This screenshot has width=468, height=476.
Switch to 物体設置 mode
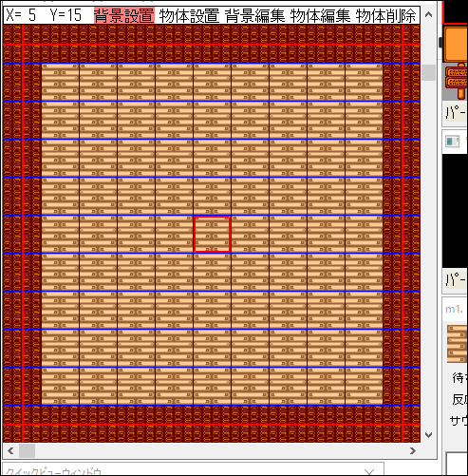[x=189, y=15]
